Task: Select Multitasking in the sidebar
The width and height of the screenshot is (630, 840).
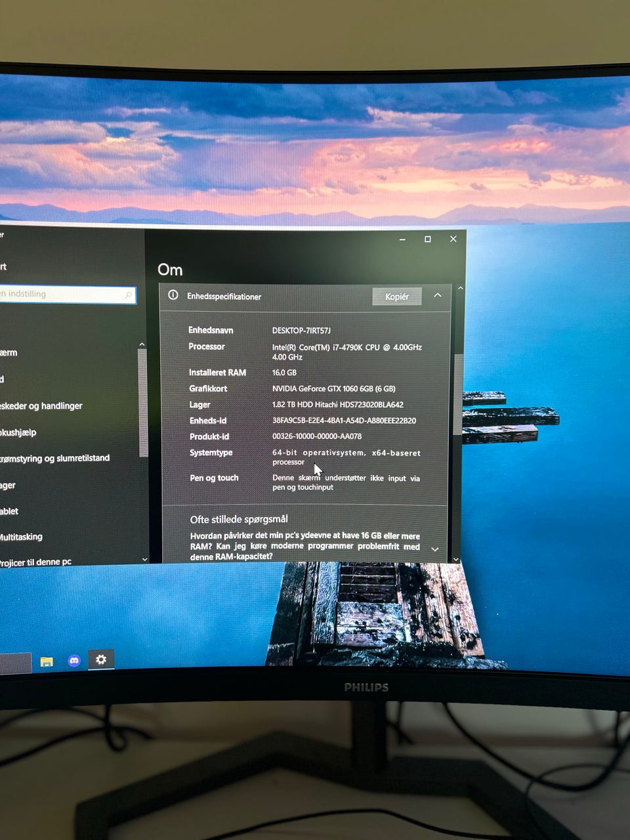Action: [21, 537]
